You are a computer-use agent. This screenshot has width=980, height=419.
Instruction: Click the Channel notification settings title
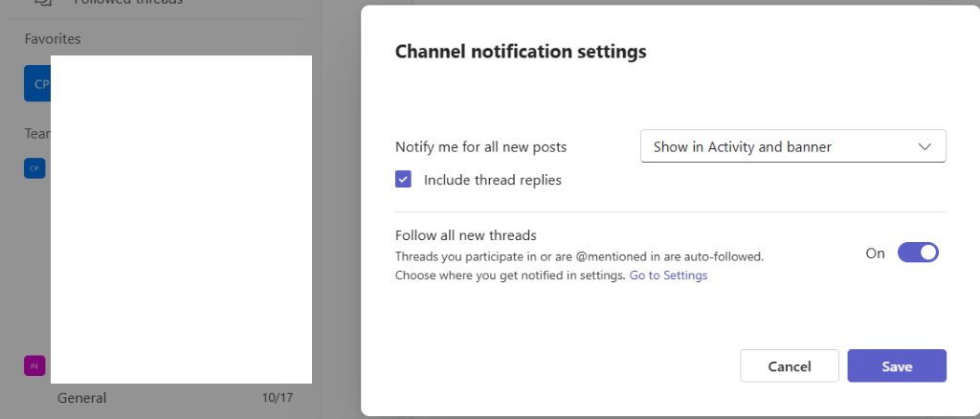coord(521,52)
